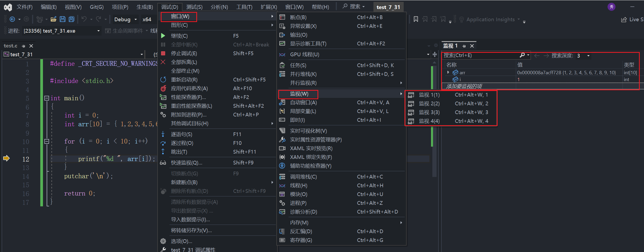The height and width of the screenshot is (252, 644).
Task: Click the Visual Studio logo icon
Action: [8, 7]
